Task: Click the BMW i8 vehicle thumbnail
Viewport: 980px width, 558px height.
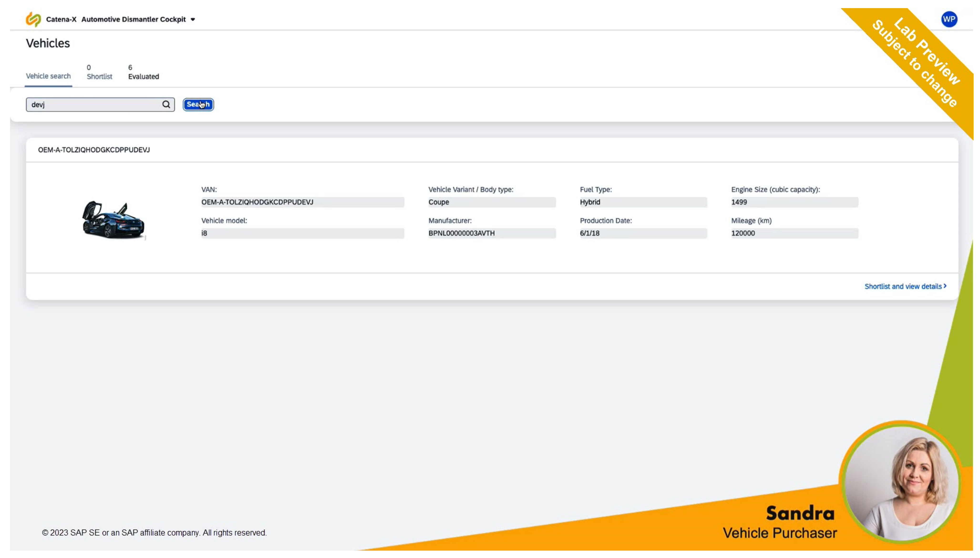Action: coord(113,219)
